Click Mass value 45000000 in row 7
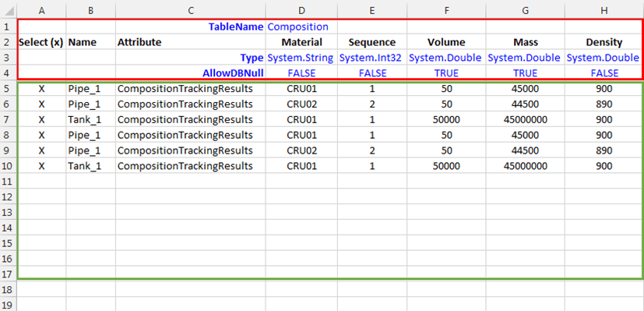 pos(526,119)
